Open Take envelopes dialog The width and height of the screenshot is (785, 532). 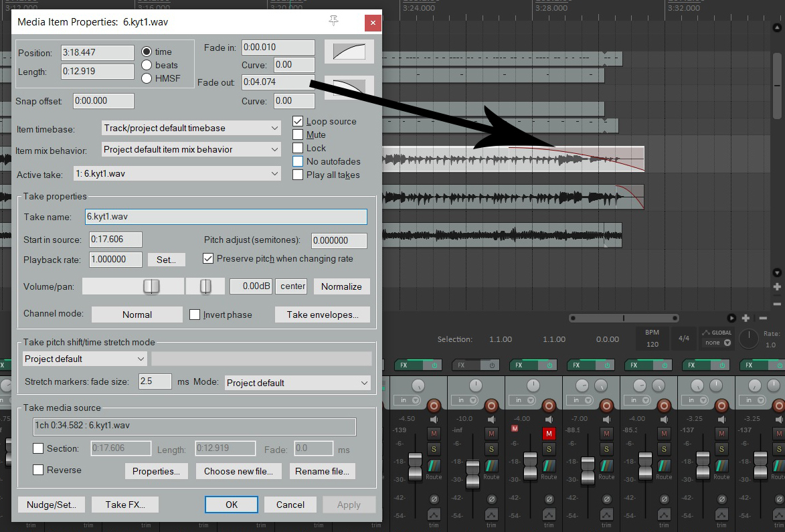coord(322,315)
